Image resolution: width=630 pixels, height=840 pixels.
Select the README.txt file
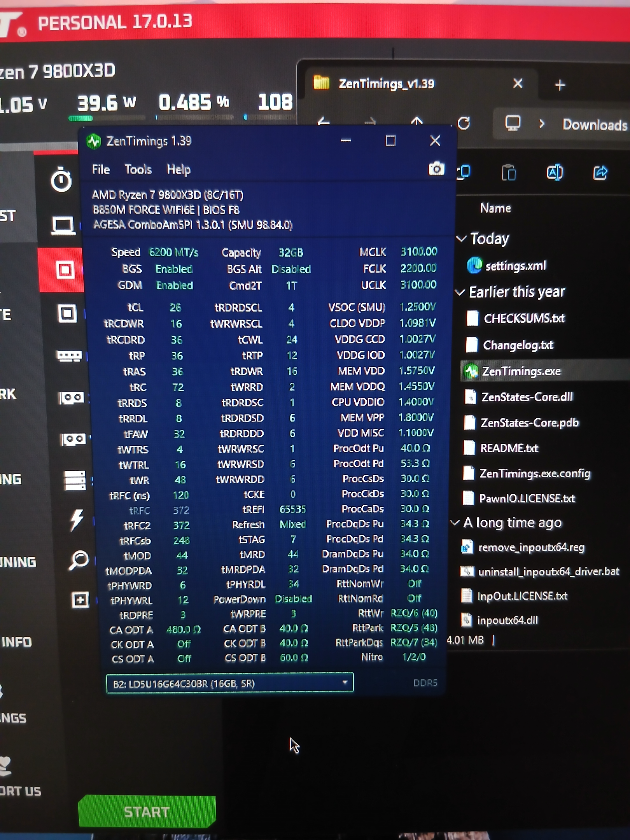(509, 448)
